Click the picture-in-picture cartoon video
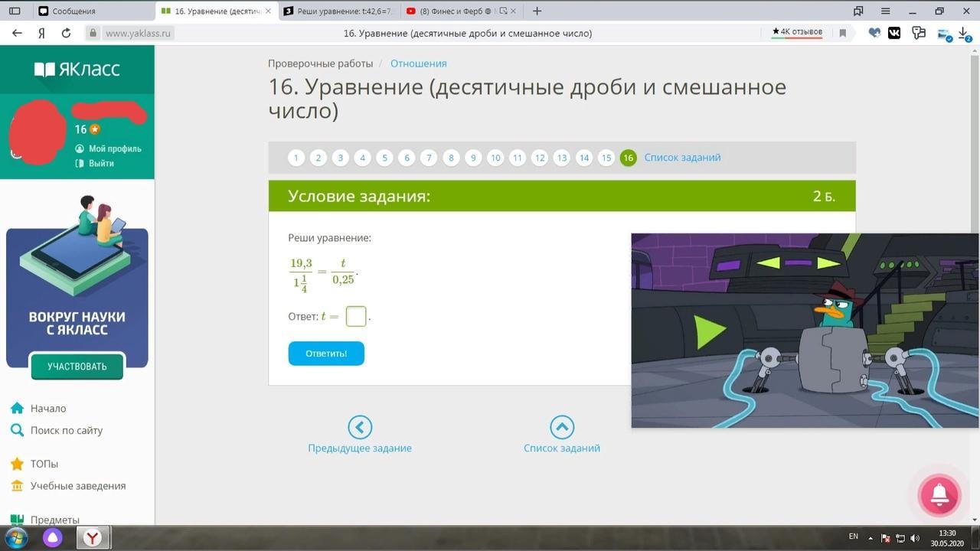980x551 pixels. [x=805, y=331]
